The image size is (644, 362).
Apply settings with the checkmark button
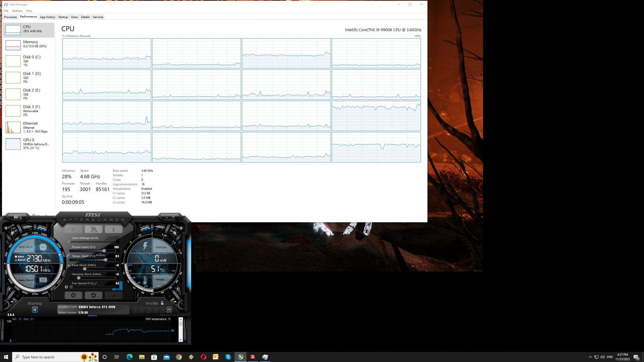coord(113,295)
